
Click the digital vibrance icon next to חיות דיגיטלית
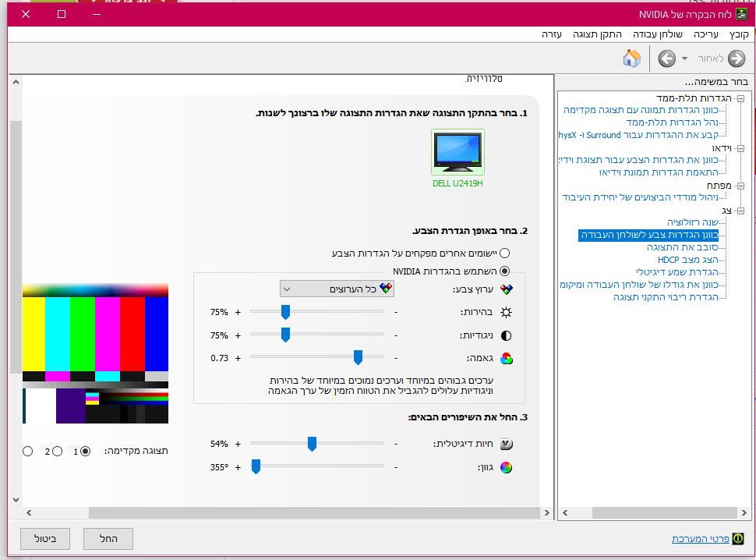pos(507,444)
